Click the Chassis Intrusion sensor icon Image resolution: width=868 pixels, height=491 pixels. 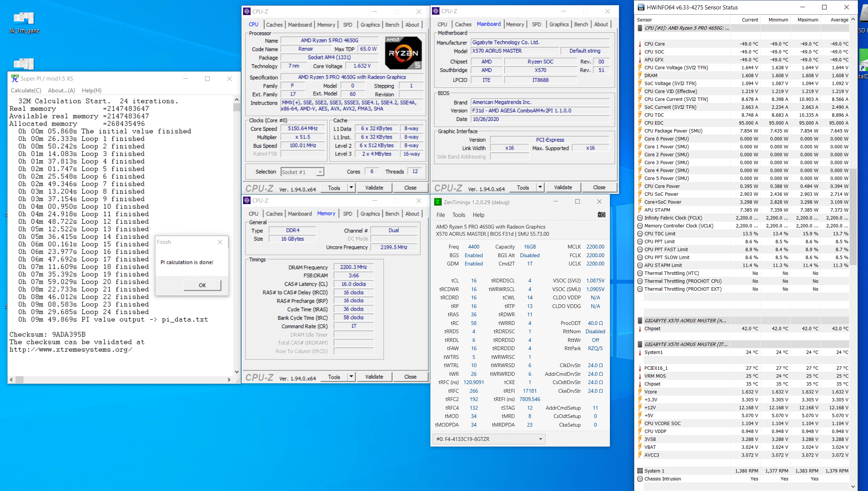640,479
